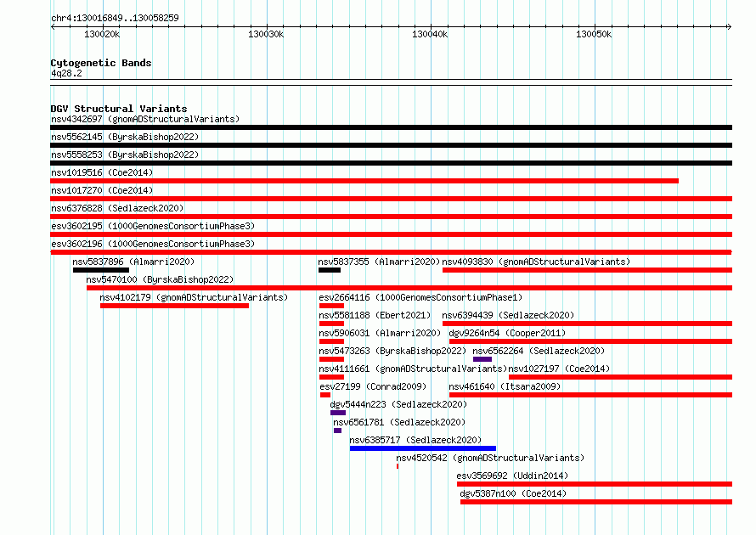Viewport: 756px width, 535px height.
Task: Click esv3602196 1000GenomesConsortiumPhase3 label
Action: click(x=153, y=244)
